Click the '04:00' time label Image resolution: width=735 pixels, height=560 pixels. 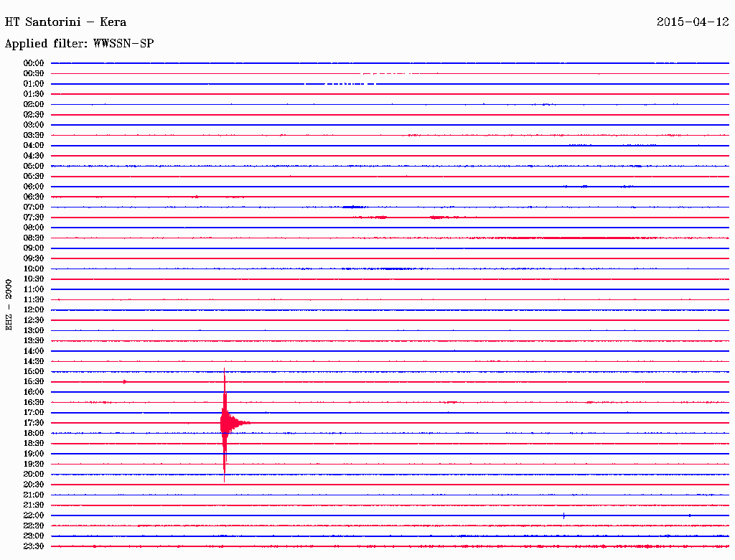click(34, 146)
